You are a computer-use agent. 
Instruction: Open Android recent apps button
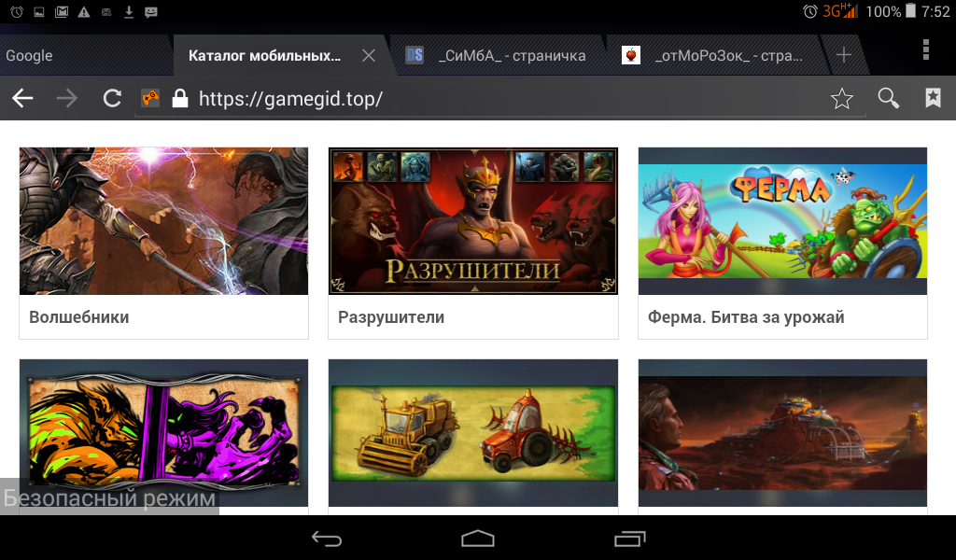(x=629, y=539)
